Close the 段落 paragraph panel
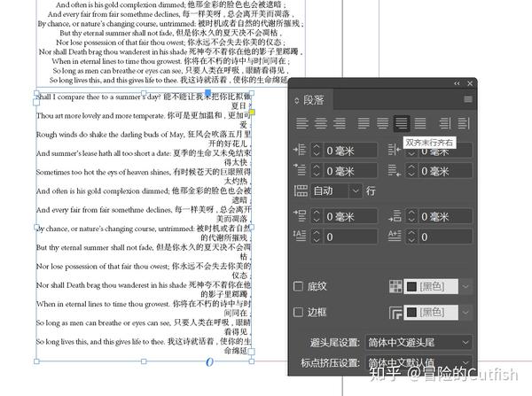 (470, 83)
